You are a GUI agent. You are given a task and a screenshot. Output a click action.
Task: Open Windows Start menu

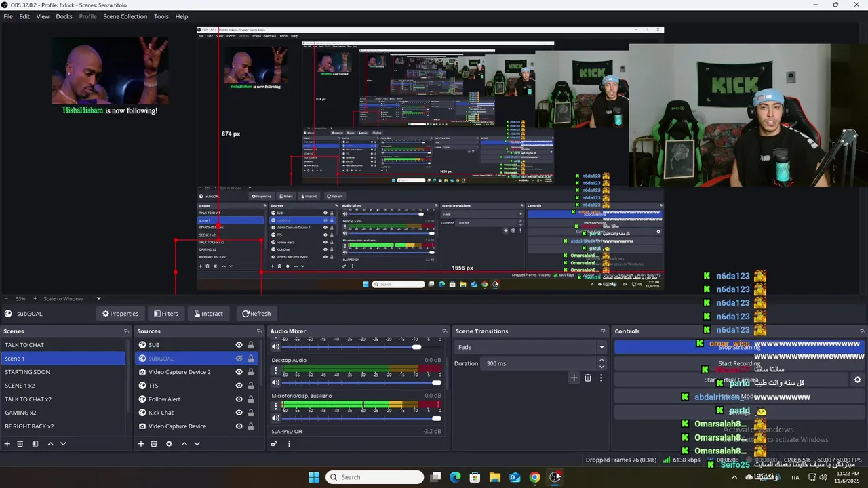(x=314, y=477)
